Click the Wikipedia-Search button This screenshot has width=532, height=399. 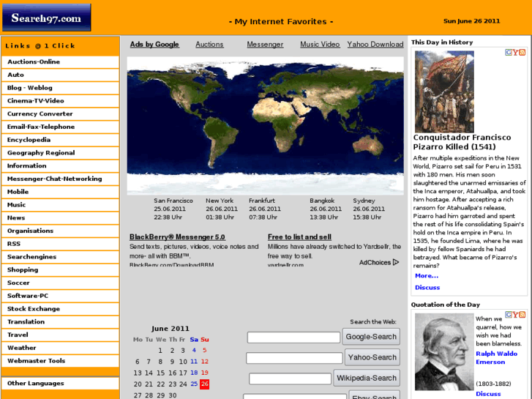tap(367, 378)
